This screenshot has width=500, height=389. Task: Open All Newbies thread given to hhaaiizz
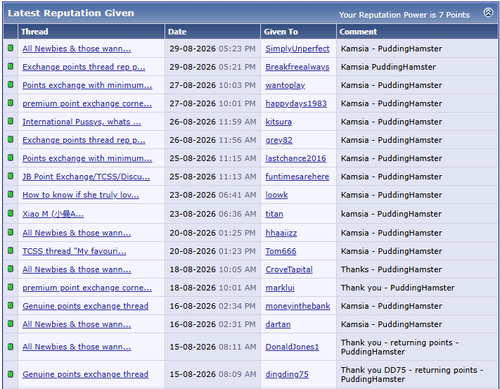(77, 233)
